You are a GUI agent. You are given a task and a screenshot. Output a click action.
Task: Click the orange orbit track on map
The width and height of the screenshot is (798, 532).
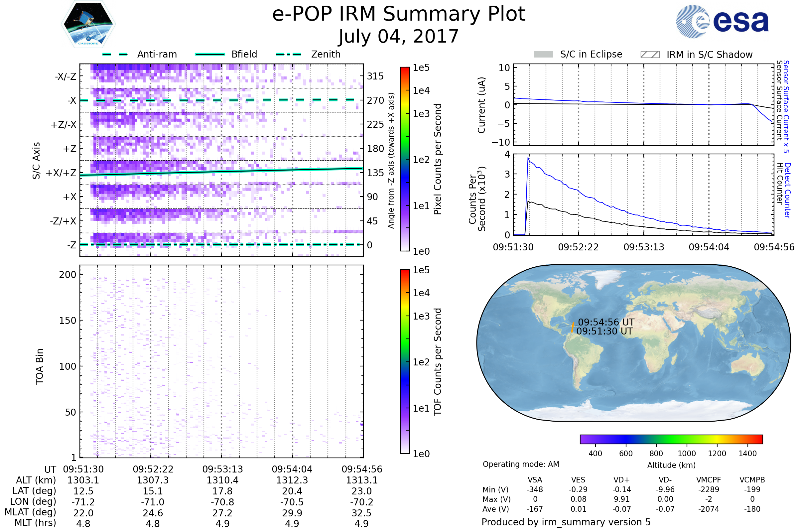point(573,328)
